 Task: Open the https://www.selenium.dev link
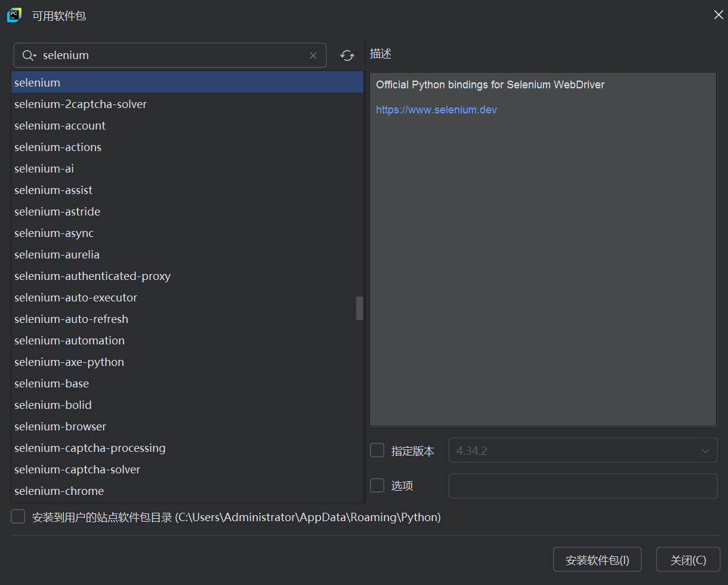(436, 110)
